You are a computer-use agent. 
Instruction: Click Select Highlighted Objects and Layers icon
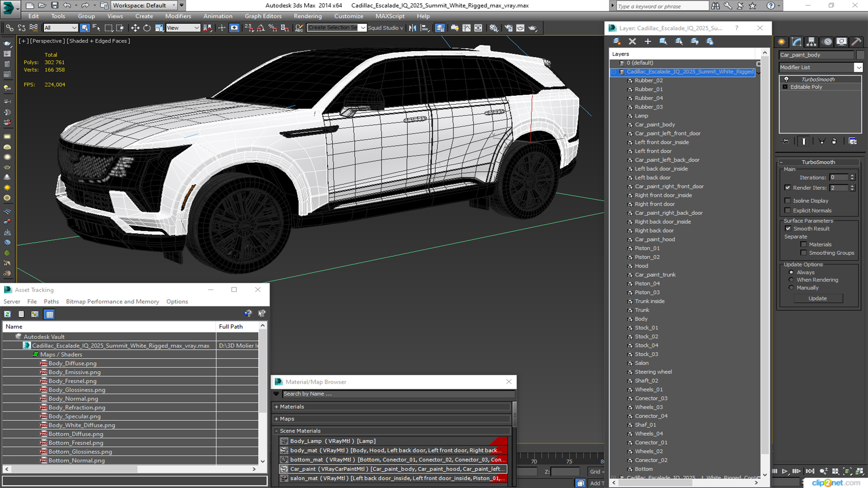pyautogui.click(x=663, y=41)
